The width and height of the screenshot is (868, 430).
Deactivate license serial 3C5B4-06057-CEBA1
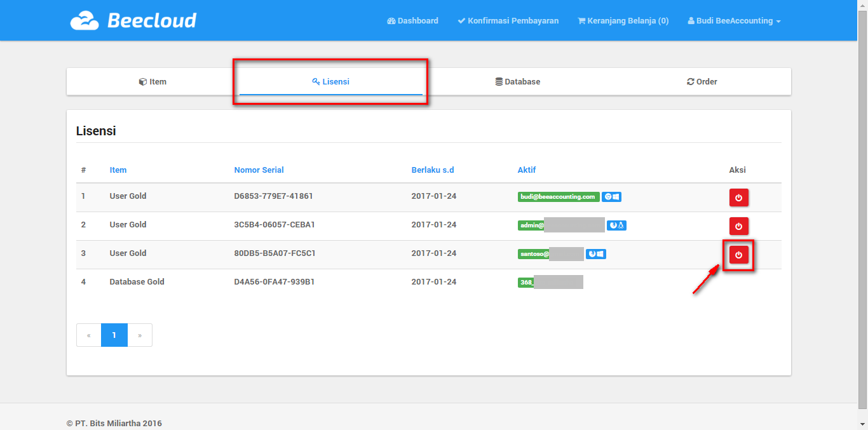738,226
